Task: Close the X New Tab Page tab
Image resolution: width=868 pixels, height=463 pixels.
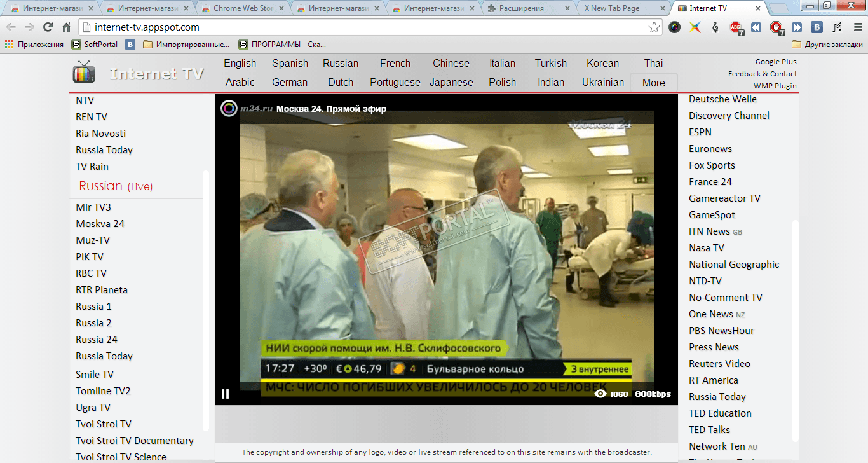Action: [663, 8]
